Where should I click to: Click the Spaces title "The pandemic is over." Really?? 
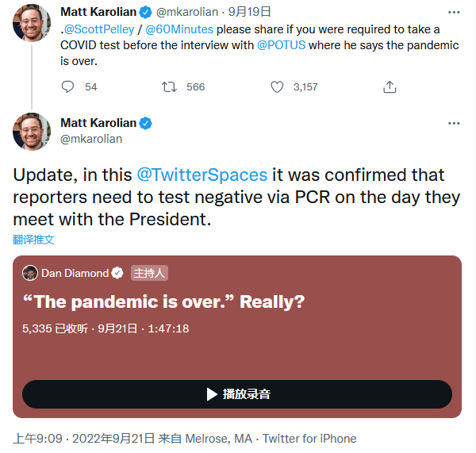pyautogui.click(x=163, y=301)
